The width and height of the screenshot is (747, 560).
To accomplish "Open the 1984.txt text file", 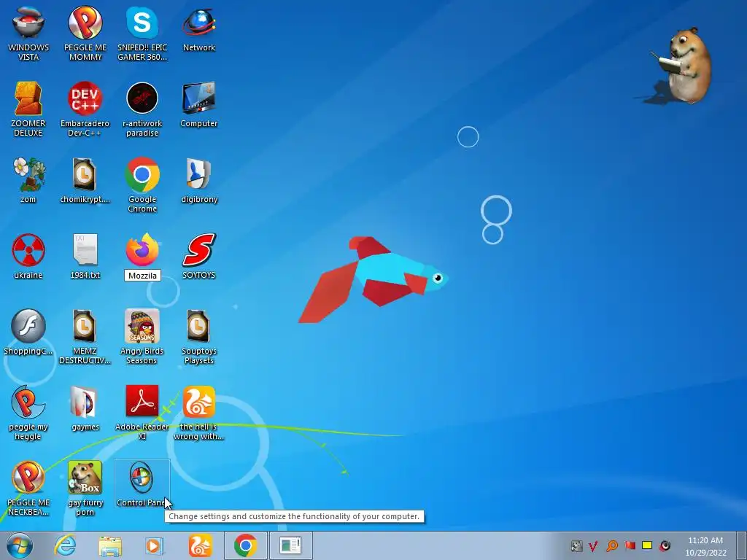I will tap(85, 256).
